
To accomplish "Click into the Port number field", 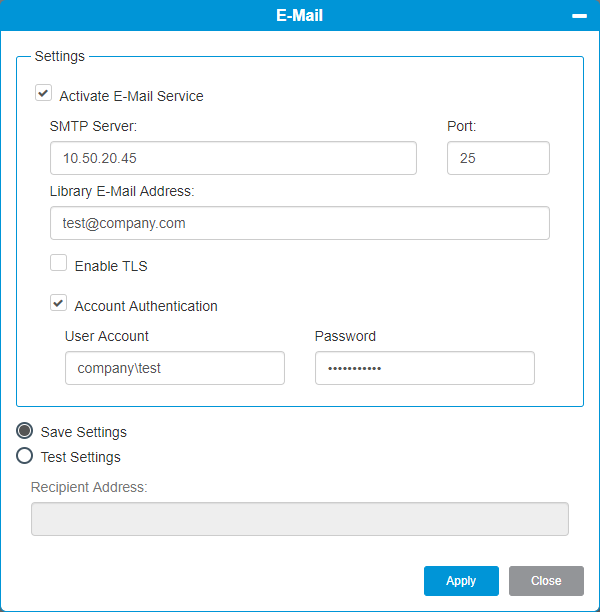I will [499, 158].
